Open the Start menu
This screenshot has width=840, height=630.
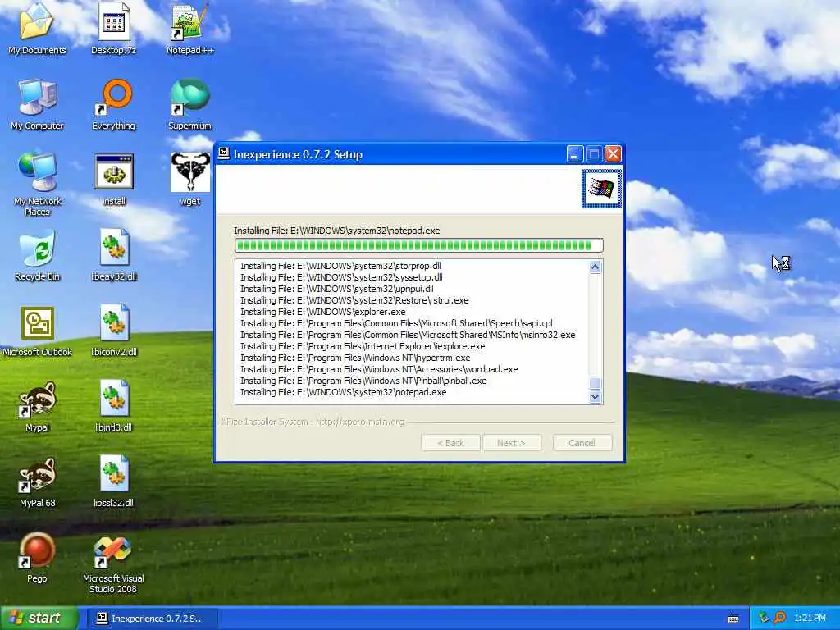point(39,618)
